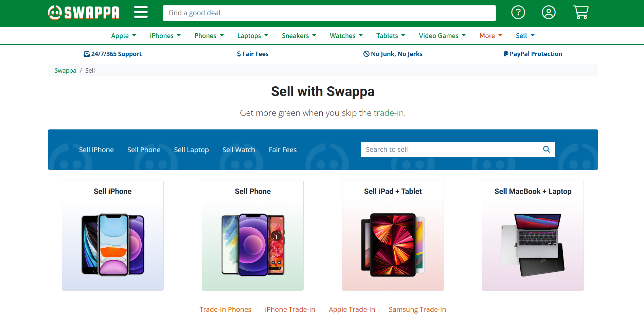This screenshot has height=321, width=644.
Task: View the shopping cart
Action: [x=580, y=12]
